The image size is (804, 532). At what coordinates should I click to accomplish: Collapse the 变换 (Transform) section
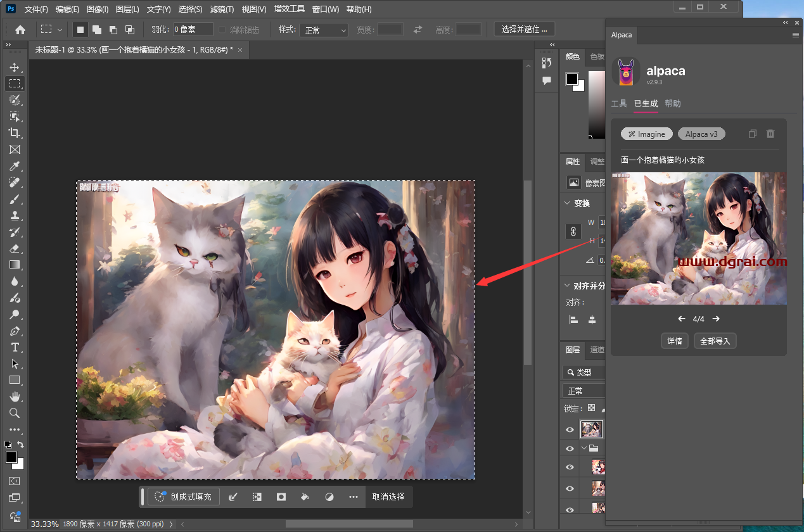pyautogui.click(x=566, y=203)
